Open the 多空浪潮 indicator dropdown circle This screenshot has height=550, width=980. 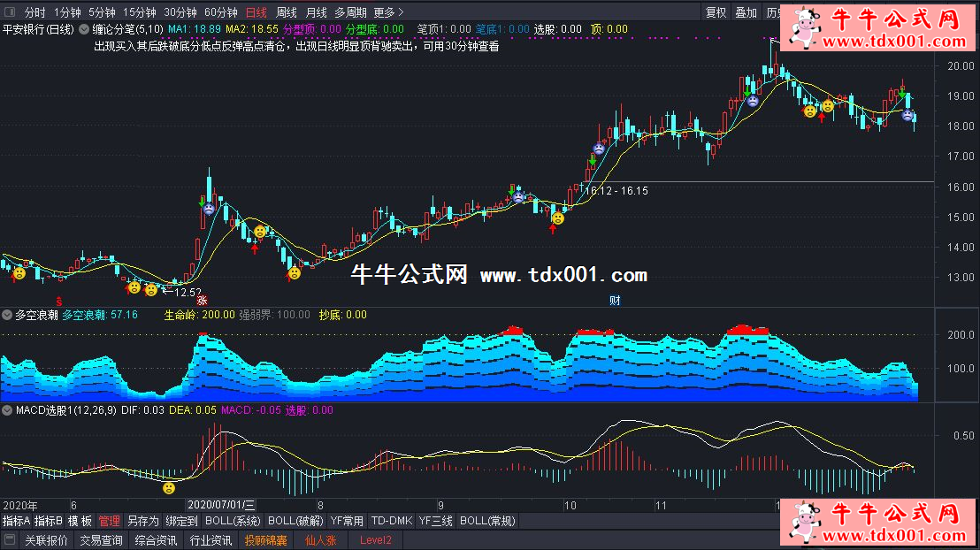pos(7,315)
